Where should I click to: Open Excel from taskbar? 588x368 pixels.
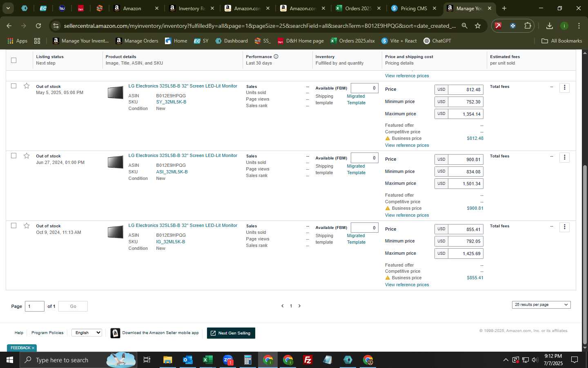point(207,360)
